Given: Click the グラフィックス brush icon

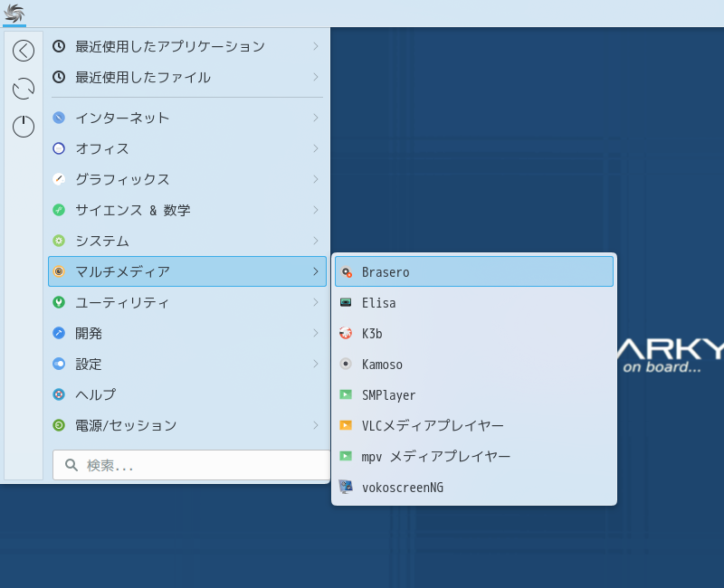Looking at the screenshot, I should pos(59,179).
